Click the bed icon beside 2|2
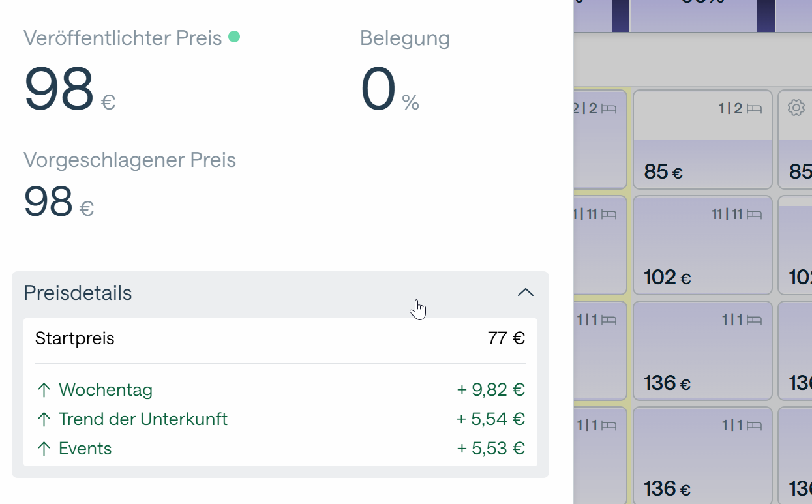The image size is (812, 504). pos(609,109)
